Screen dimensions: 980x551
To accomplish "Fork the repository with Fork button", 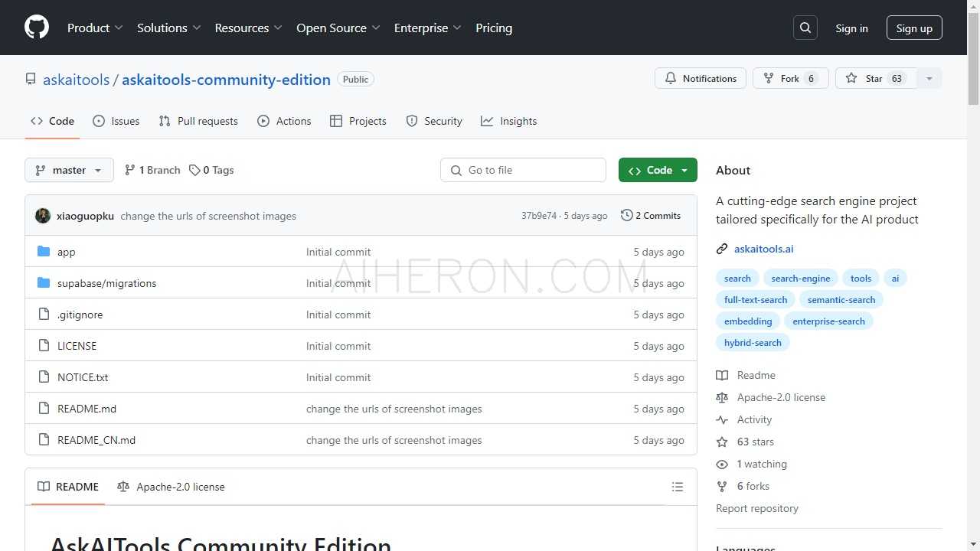I will click(791, 78).
